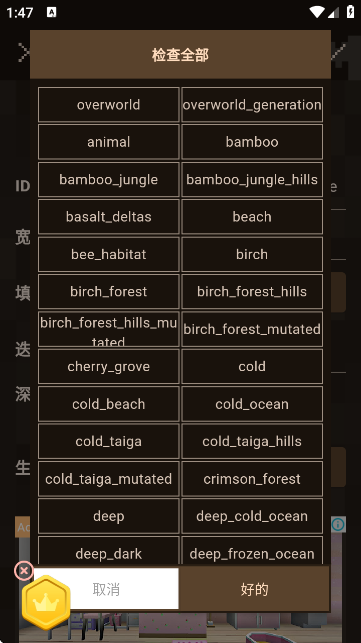Toggle the animal tag option
This screenshot has width=361, height=643.
109,142
